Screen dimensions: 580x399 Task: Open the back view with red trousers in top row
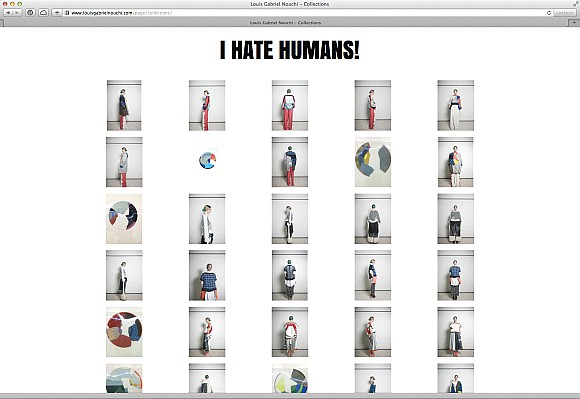(290, 105)
